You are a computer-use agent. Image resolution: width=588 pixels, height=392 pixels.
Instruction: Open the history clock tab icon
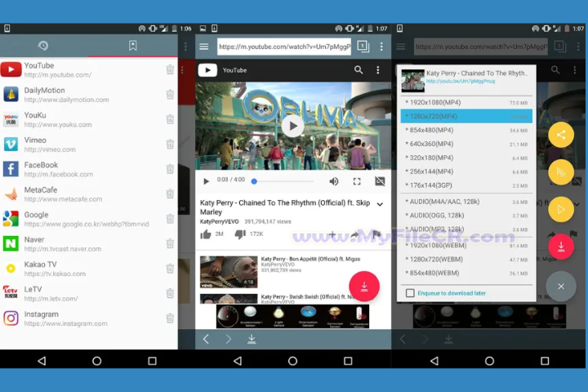pos(43,46)
